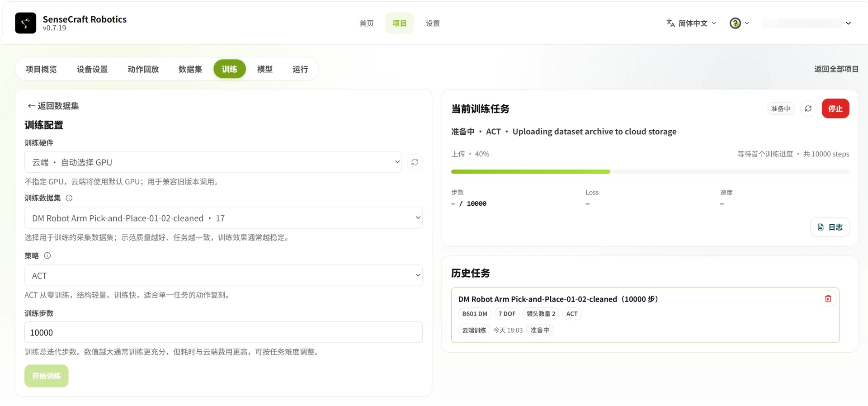Click the 开始训练 button
Image resolution: width=868 pixels, height=406 pixels.
click(47, 376)
